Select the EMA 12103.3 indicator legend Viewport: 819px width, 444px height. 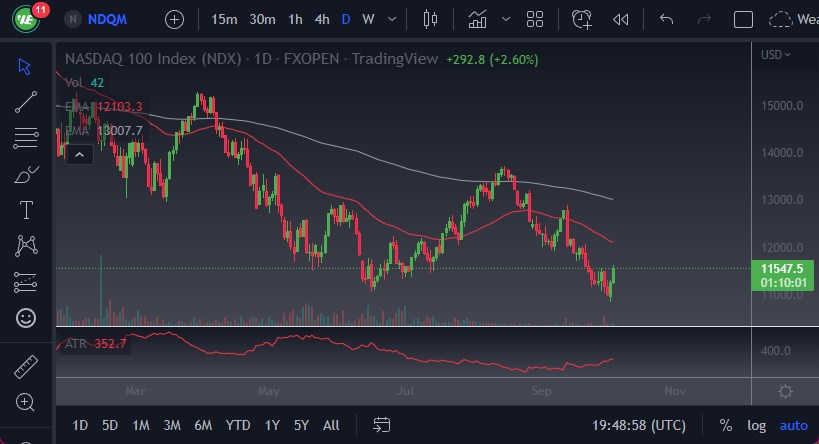click(103, 107)
